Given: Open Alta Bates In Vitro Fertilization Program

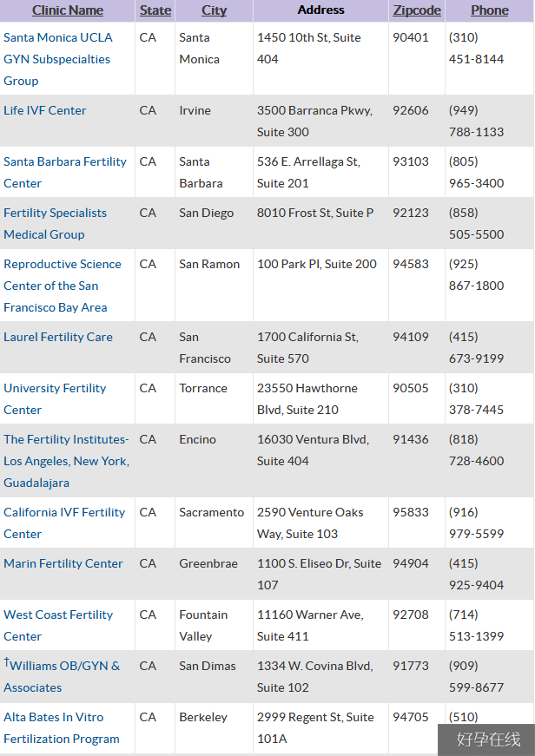Looking at the screenshot, I should 62,727.
